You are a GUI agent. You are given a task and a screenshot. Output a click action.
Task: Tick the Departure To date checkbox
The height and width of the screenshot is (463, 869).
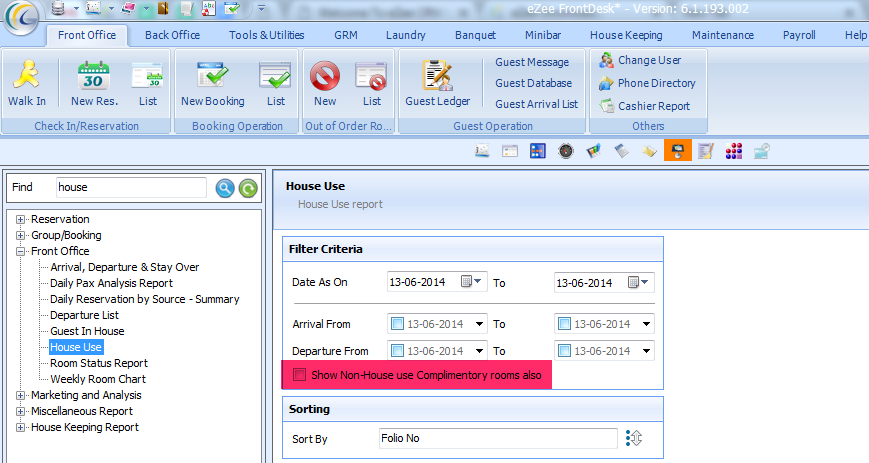pyautogui.click(x=564, y=350)
